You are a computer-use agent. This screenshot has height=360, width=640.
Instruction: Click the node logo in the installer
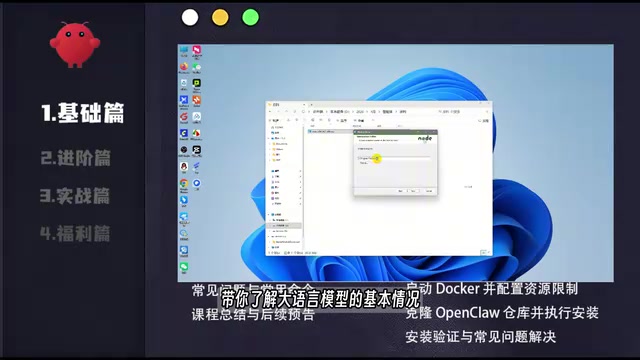(425, 139)
